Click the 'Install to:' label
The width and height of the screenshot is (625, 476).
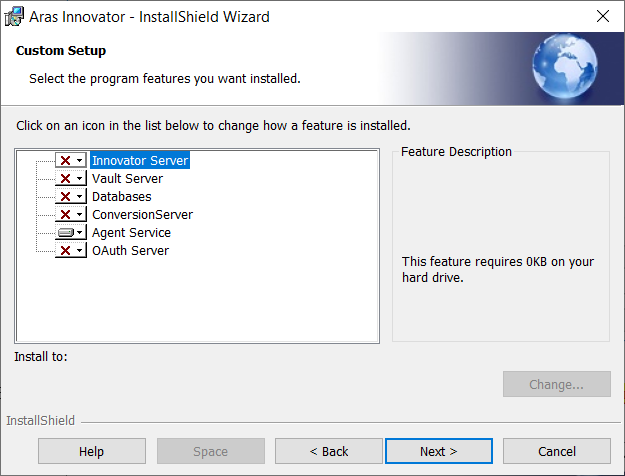click(41, 356)
